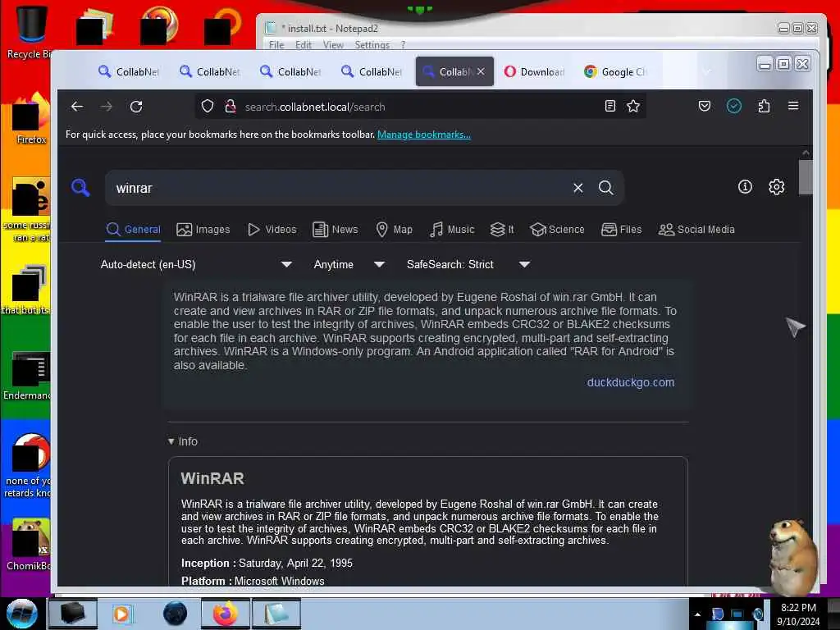Viewport: 840px width, 630px height.
Task: Clear the winrar search text with X
Action: pyautogui.click(x=578, y=188)
